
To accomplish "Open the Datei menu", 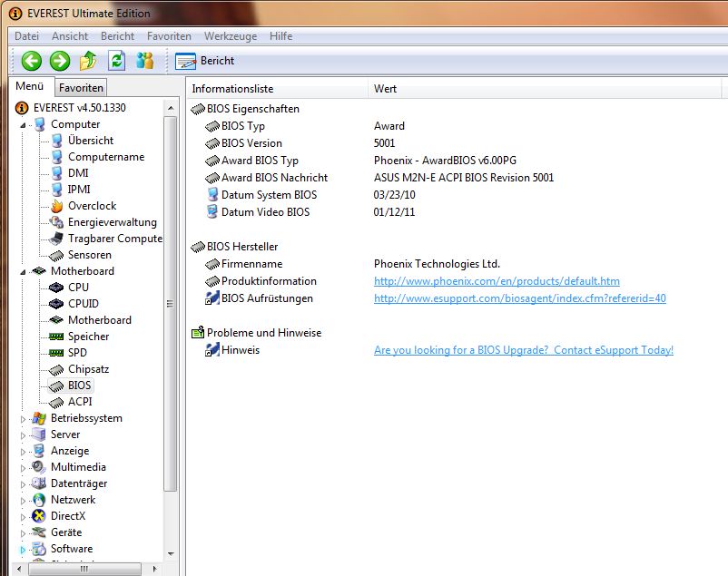I will 26,36.
